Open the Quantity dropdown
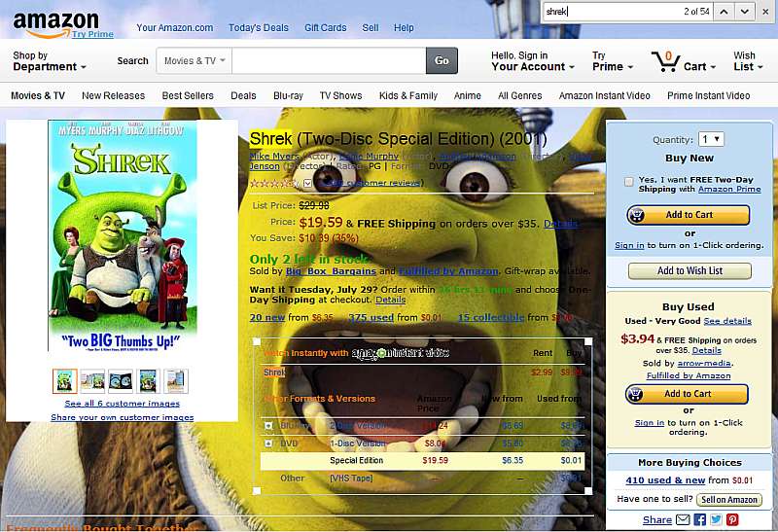This screenshot has width=778, height=532. point(711,139)
